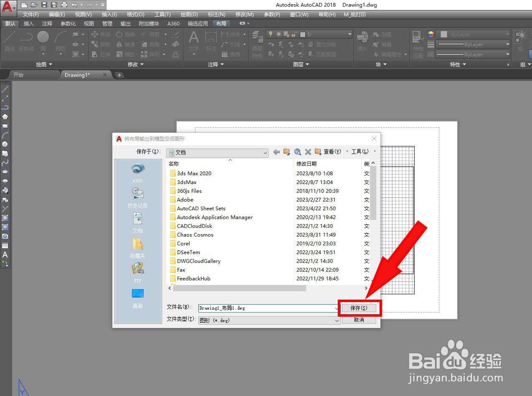Click the Save diskette icon in the quick access toolbar
Image resolution: width=532 pixels, height=396 pixels.
[x=44, y=5]
